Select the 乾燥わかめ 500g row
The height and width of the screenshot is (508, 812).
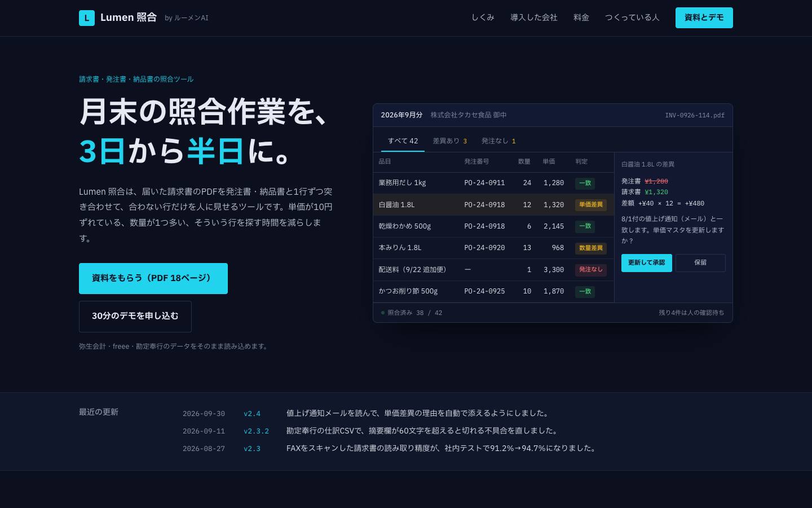click(493, 226)
